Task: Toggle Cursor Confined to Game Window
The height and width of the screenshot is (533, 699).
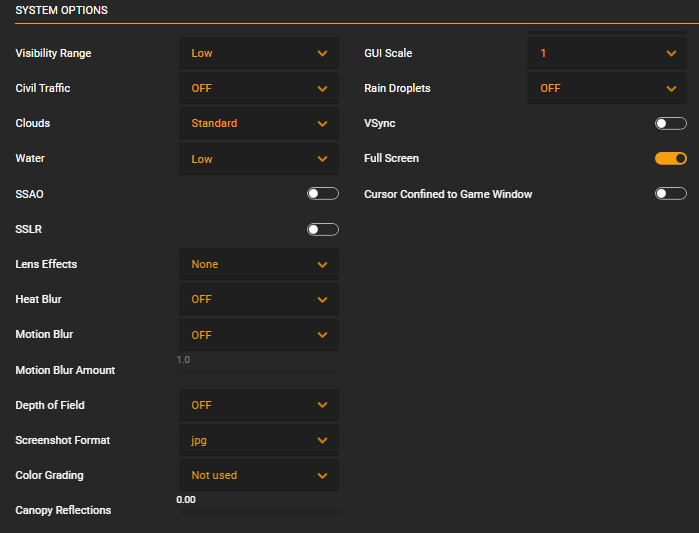Action: (x=670, y=194)
